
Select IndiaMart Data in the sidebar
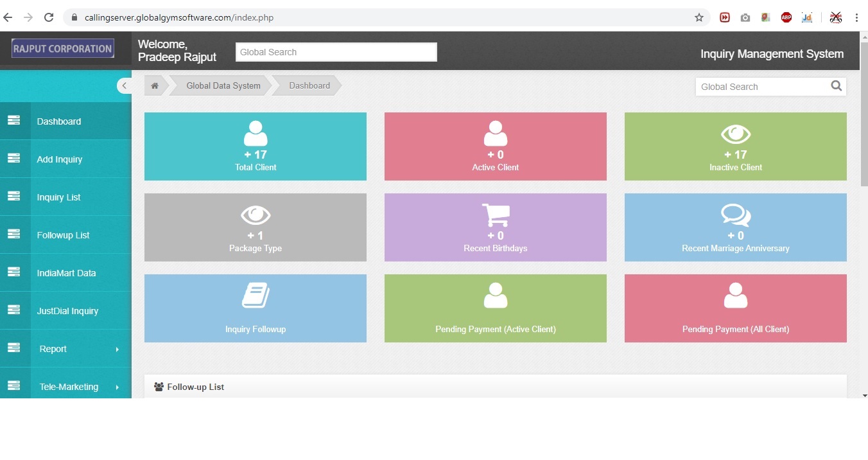[66, 273]
